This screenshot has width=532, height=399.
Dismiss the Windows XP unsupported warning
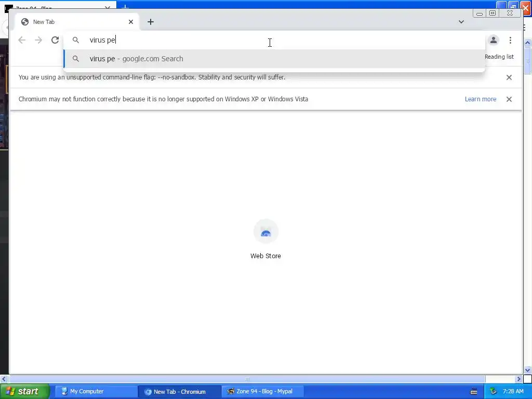tap(509, 99)
